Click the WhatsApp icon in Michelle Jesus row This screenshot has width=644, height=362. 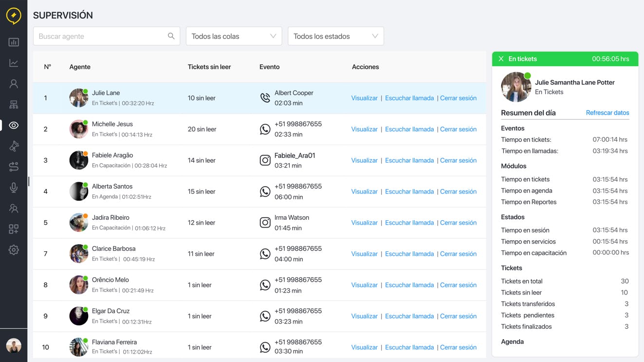point(265,129)
